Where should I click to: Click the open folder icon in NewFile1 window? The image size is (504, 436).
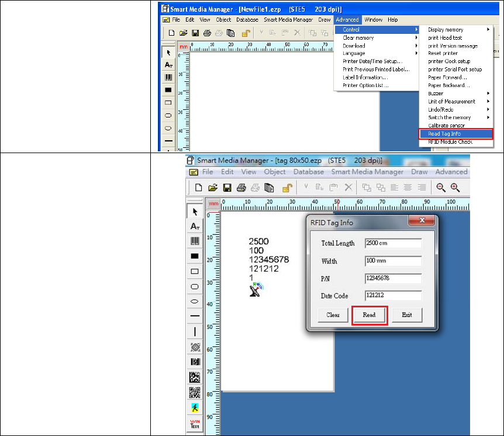click(x=183, y=33)
